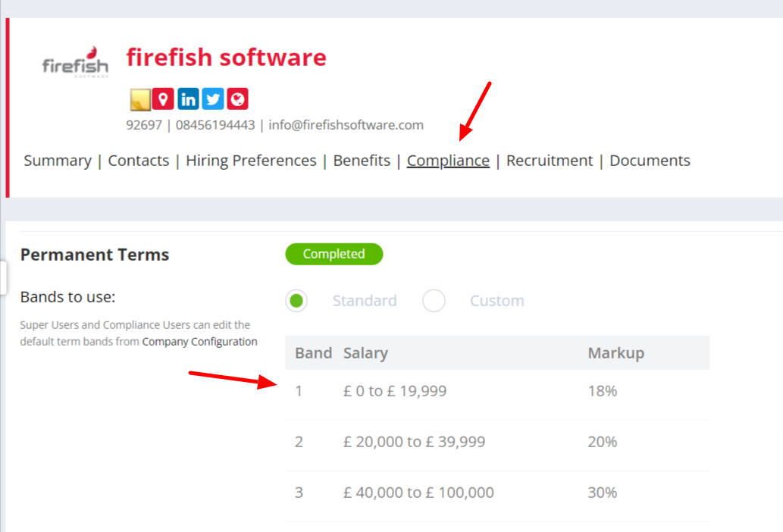The height and width of the screenshot is (532, 783).
Task: Open the Twitter profile icon
Action: click(x=213, y=99)
